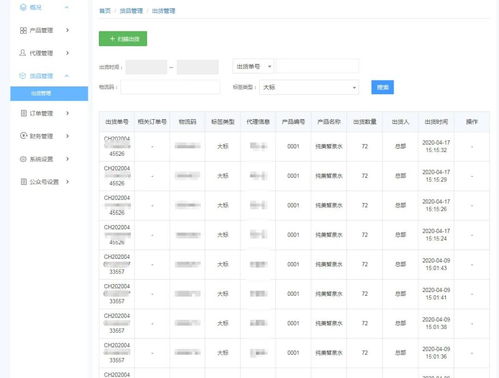Screen dimensions: 499x378
Task: Open the 产品管理 sidebar menu label
Action: tap(41, 30)
